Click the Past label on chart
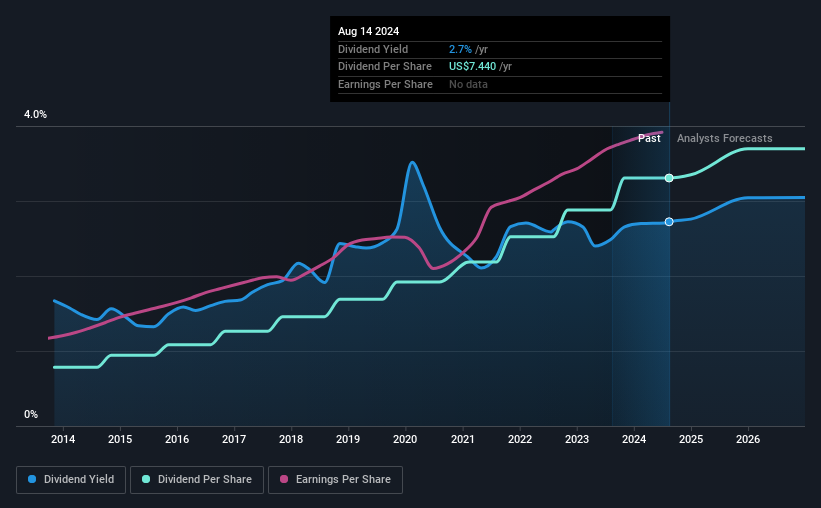This screenshot has width=821, height=508. pyautogui.click(x=649, y=138)
